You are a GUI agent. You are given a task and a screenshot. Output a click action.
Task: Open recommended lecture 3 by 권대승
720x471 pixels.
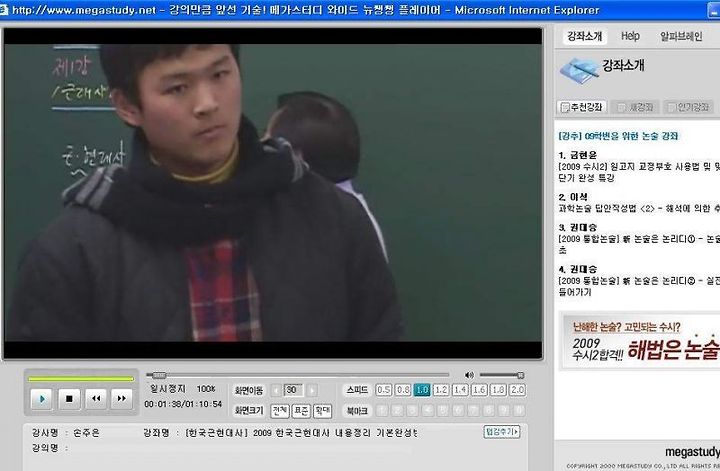(x=639, y=239)
